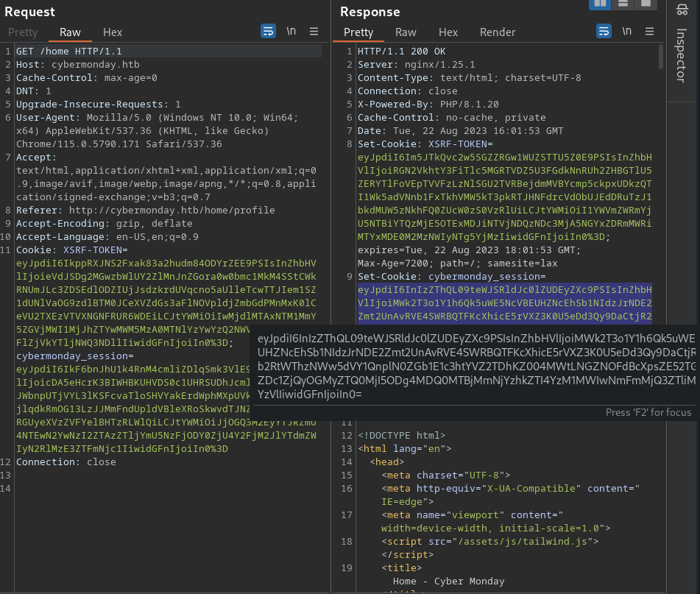Click the 'Server: nginx/1.25.1' response header
The image size is (700, 594).
[416, 65]
